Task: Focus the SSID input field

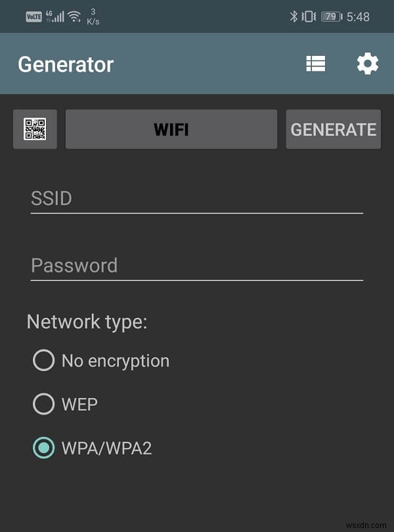Action: [x=197, y=199]
